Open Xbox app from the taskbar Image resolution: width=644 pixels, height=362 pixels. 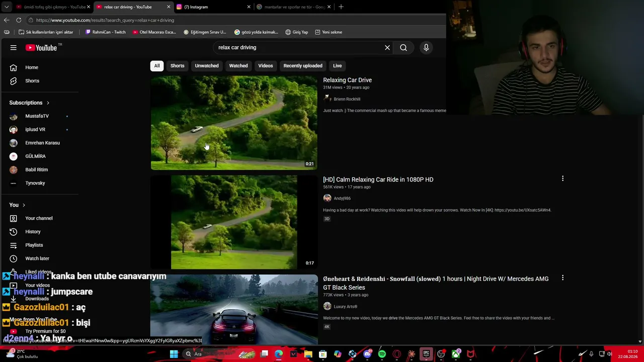click(x=456, y=354)
